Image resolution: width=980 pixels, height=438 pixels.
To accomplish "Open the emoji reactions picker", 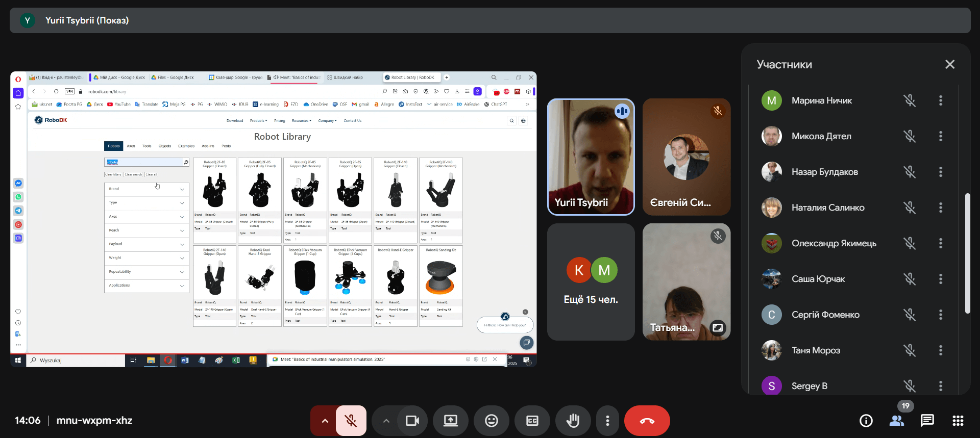I will coord(491,421).
